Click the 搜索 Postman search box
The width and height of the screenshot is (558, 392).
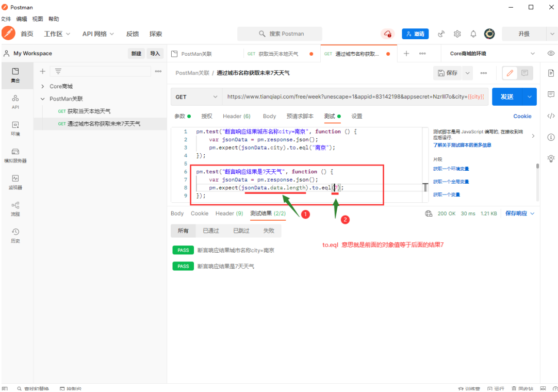click(x=280, y=34)
